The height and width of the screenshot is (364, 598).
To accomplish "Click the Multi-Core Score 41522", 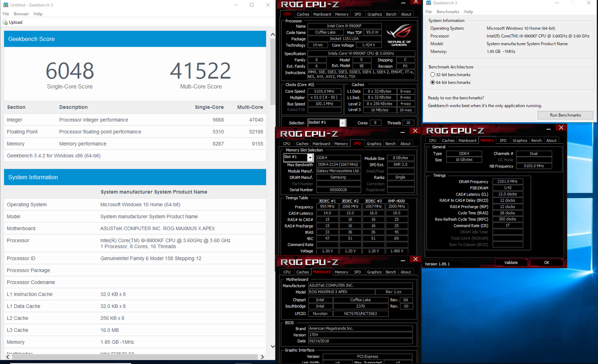I will (201, 71).
